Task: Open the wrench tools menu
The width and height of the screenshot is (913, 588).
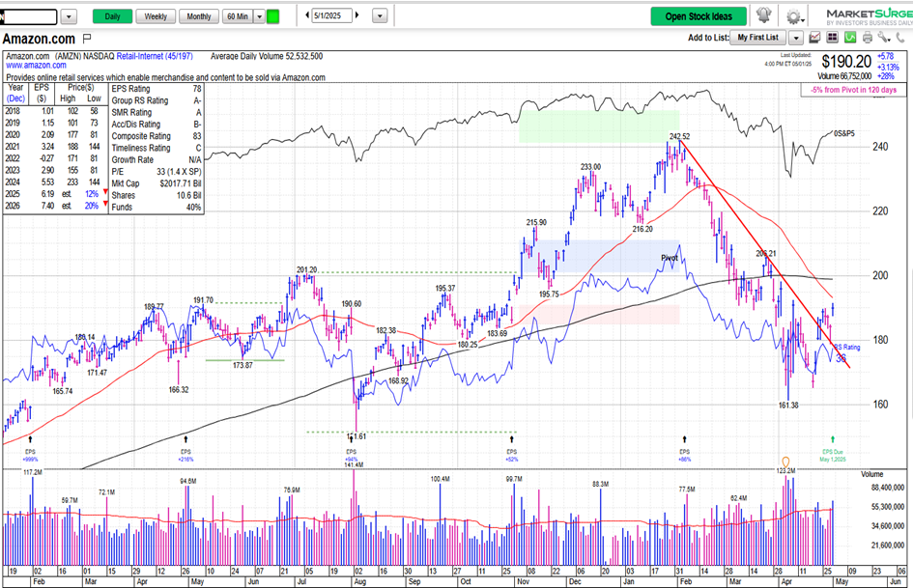Action: [x=884, y=38]
